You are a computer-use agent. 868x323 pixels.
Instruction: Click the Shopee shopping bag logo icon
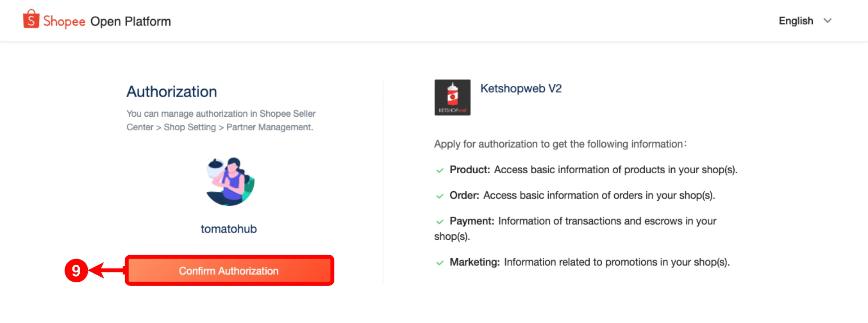31,19
